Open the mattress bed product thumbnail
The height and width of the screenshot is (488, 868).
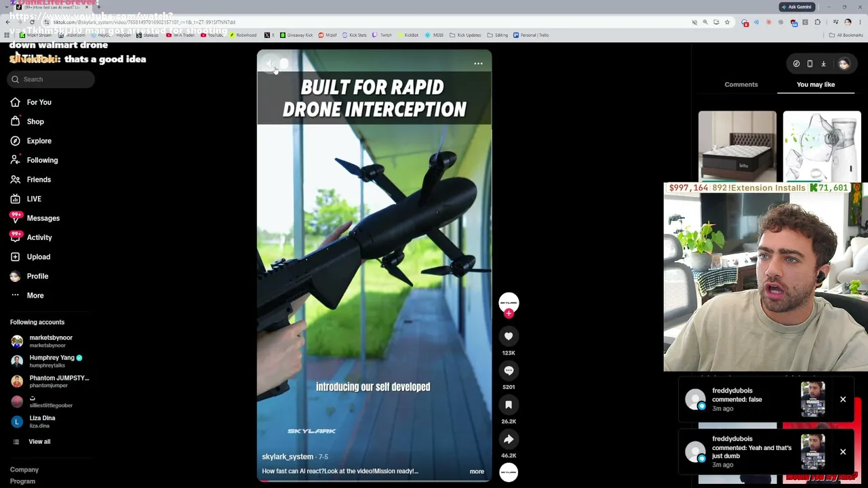click(x=737, y=146)
